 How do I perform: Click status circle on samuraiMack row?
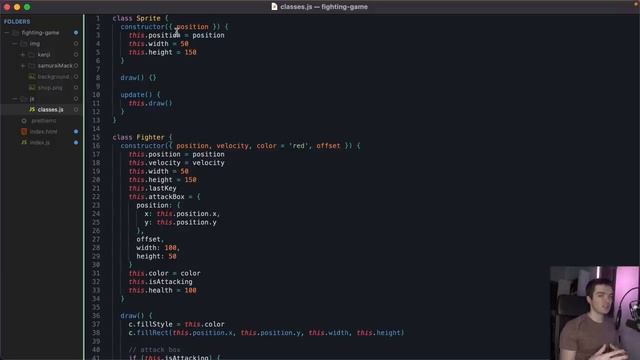pos(76,66)
